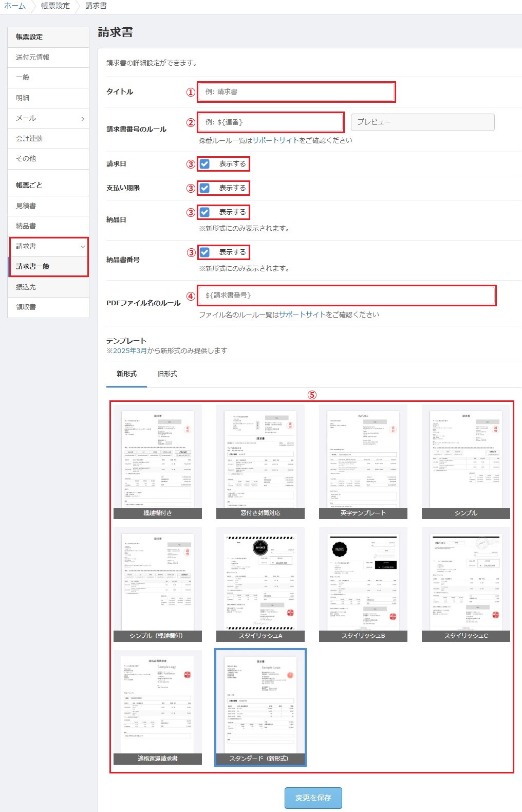Toggle the 支払い期限 display checkbox
522x812 pixels.
[205, 188]
